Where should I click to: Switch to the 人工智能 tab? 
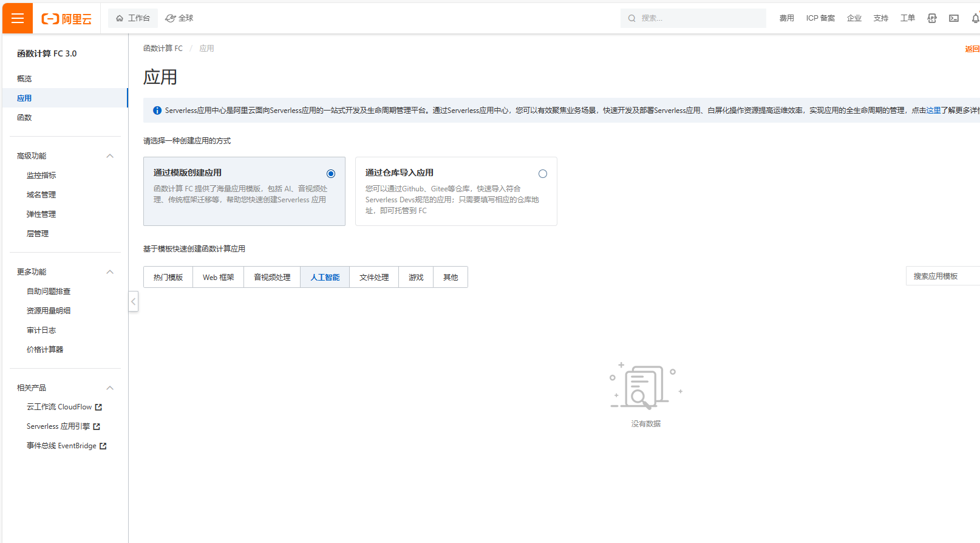click(325, 277)
